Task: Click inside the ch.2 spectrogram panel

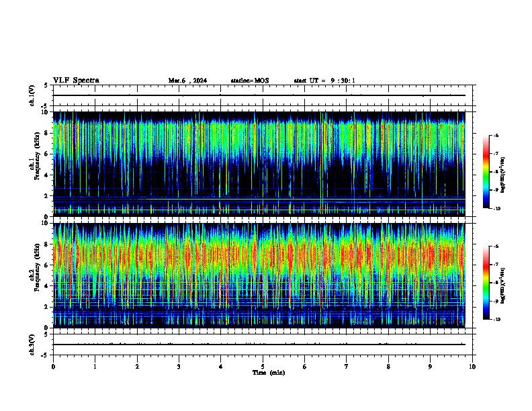Action: tap(259, 275)
